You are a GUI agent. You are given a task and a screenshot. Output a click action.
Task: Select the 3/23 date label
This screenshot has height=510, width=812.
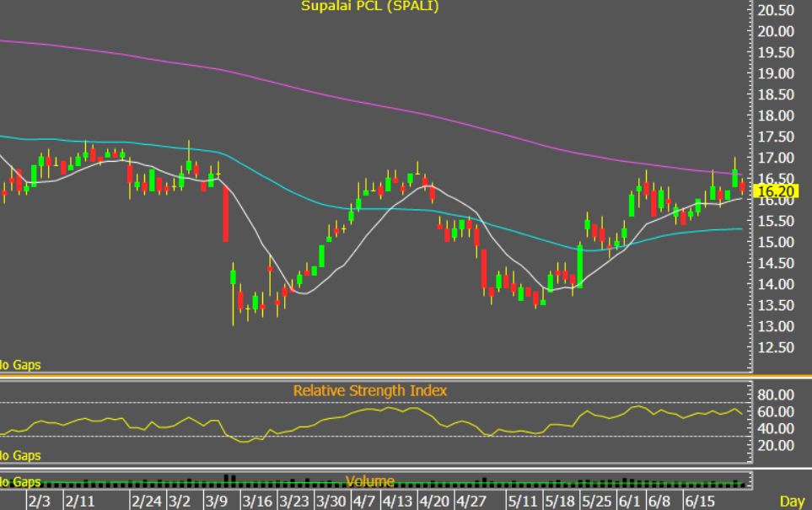(294, 502)
